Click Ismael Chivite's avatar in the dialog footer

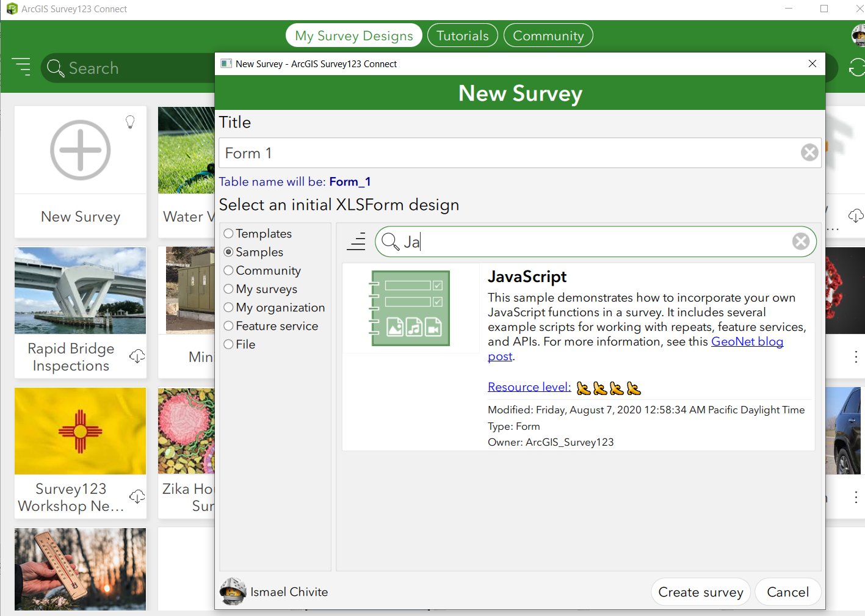pyautogui.click(x=233, y=591)
